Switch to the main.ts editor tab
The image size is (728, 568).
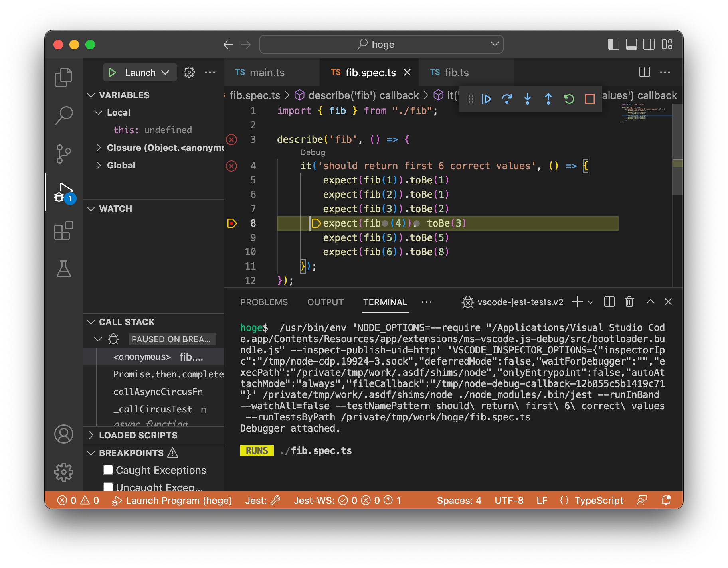coord(267,73)
